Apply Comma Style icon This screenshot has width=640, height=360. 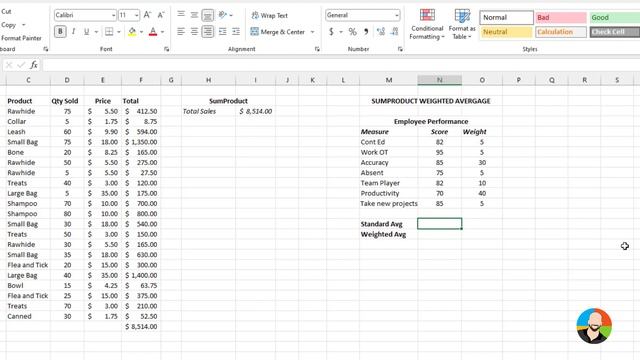(366, 31)
